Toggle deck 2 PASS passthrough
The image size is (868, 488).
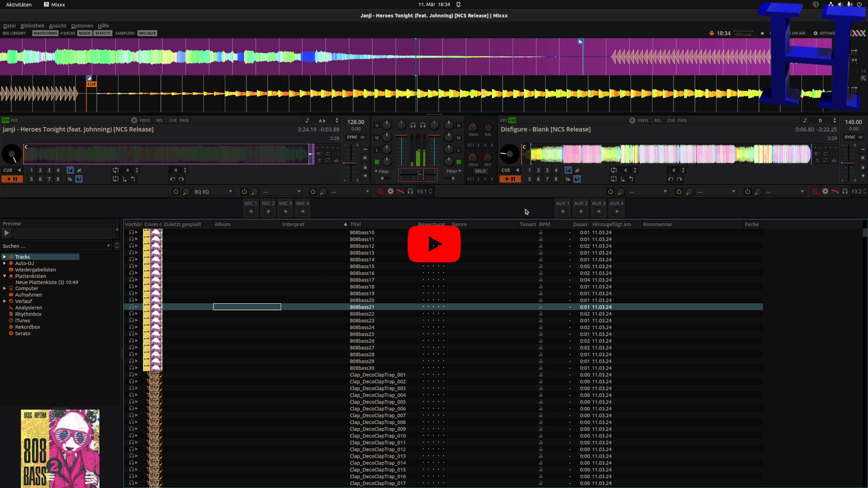coord(682,120)
